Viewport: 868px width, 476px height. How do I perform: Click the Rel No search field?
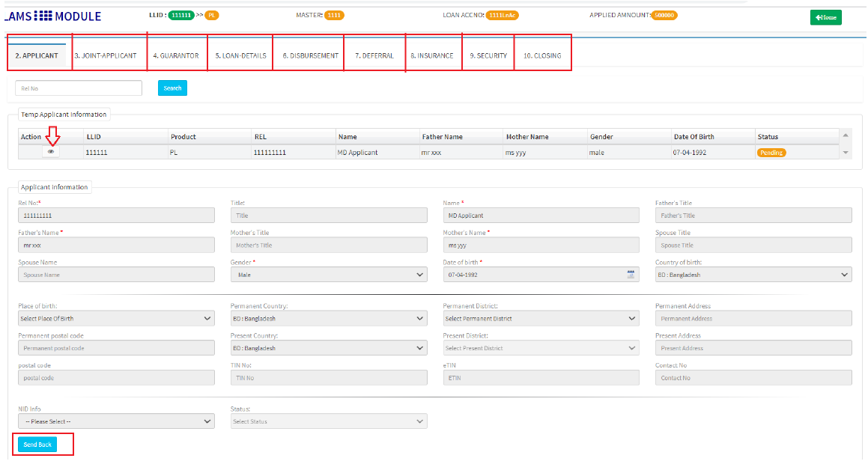pyautogui.click(x=79, y=88)
